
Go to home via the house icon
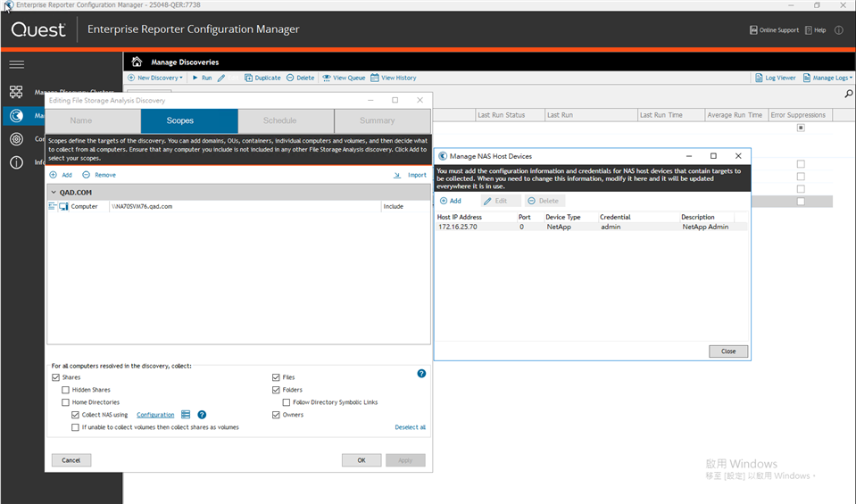(x=137, y=62)
